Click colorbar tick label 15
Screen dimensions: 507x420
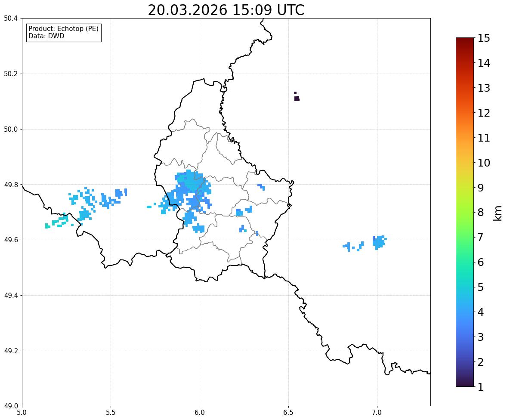[484, 38]
